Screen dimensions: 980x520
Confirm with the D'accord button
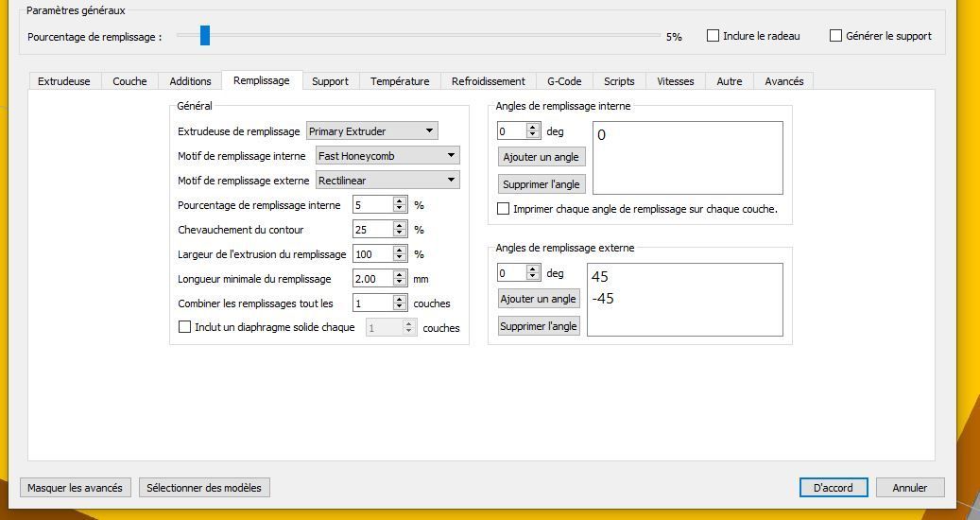click(x=834, y=488)
